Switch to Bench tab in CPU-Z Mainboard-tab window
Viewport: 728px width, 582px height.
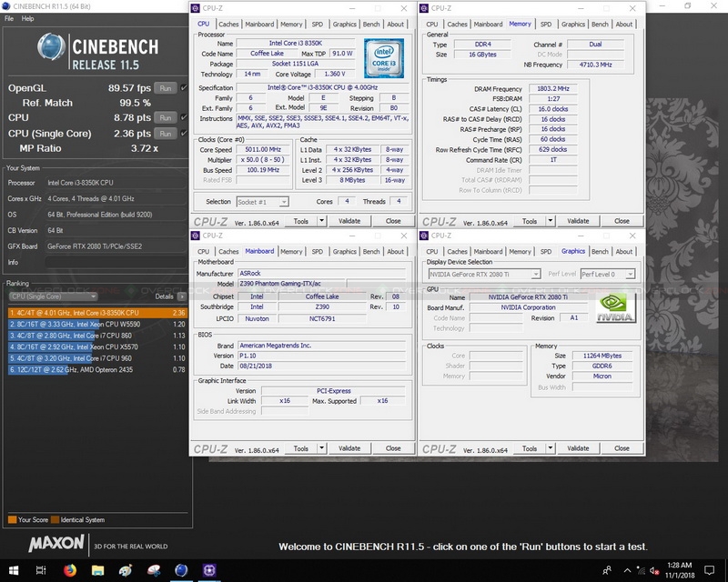(x=371, y=252)
